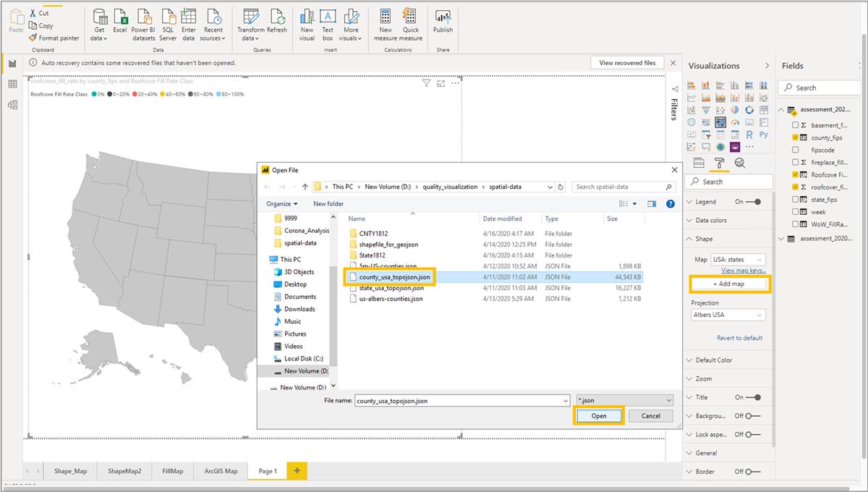Uncheck the county_fips field
This screenshot has width=868, height=492.
796,137
